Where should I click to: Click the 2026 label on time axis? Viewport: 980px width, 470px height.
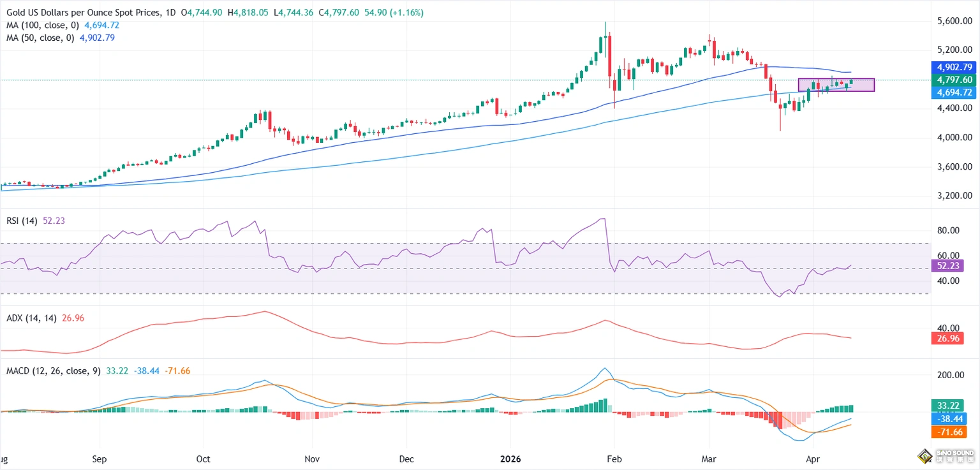(510, 459)
